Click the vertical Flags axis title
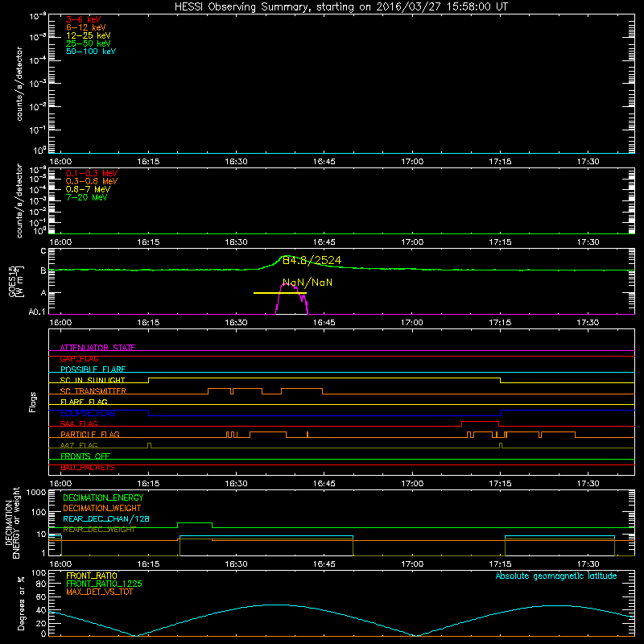 pos(32,402)
